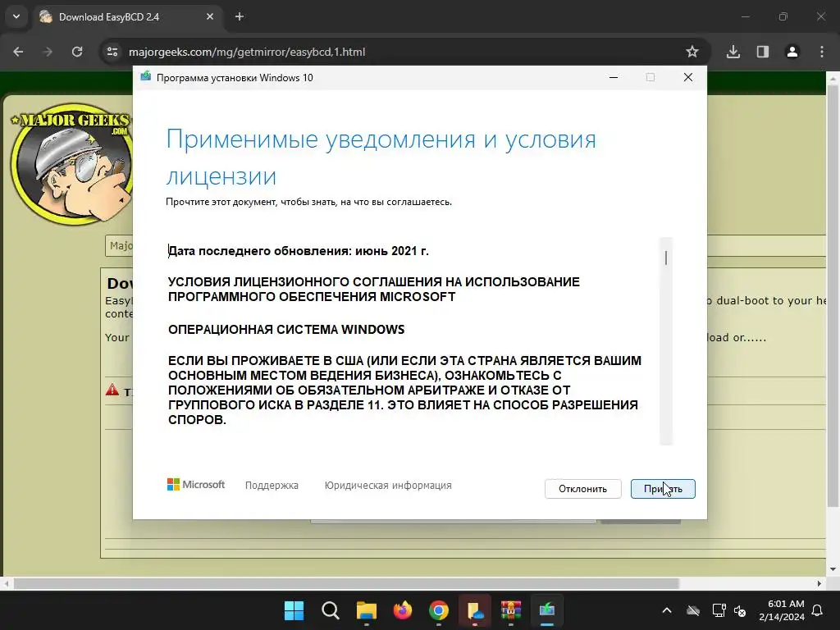Image resolution: width=840 pixels, height=630 pixels.
Task: Open File Explorer from taskbar
Action: (367, 610)
